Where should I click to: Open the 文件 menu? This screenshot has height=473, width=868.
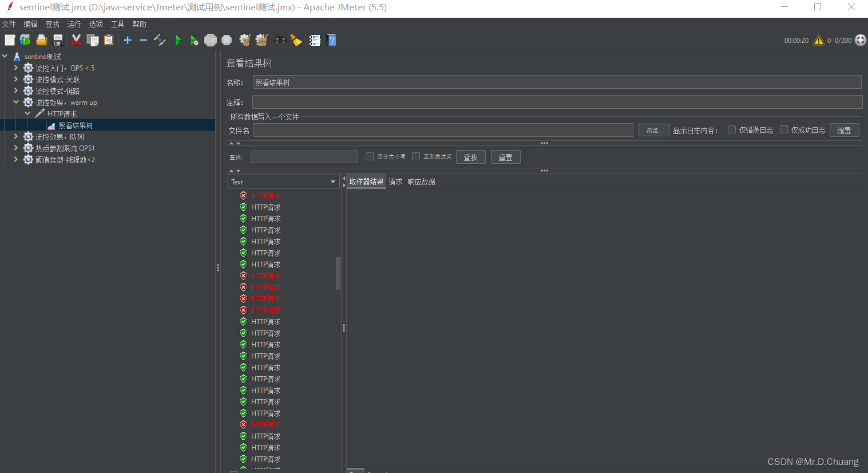click(9, 24)
